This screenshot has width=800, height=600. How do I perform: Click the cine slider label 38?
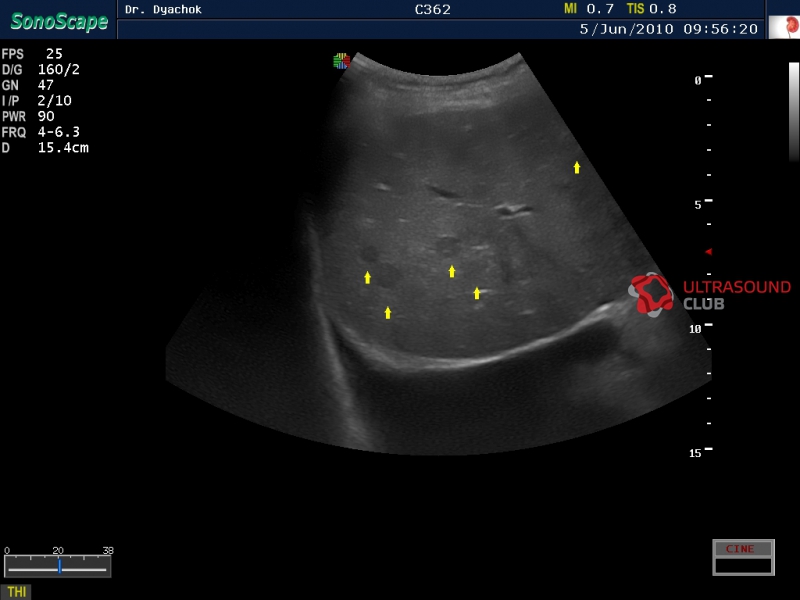click(108, 551)
